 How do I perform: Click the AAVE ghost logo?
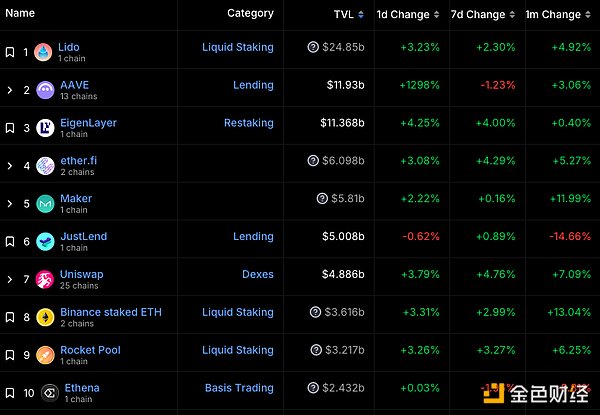(x=46, y=90)
